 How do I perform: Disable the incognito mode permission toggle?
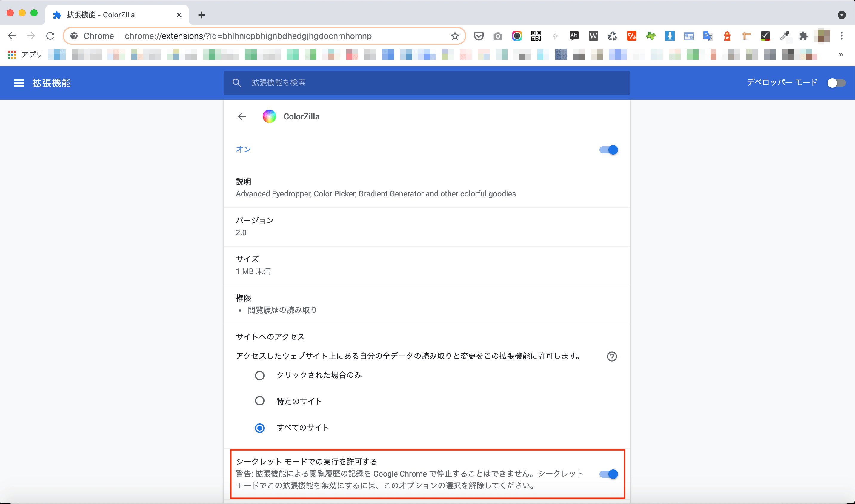point(608,474)
